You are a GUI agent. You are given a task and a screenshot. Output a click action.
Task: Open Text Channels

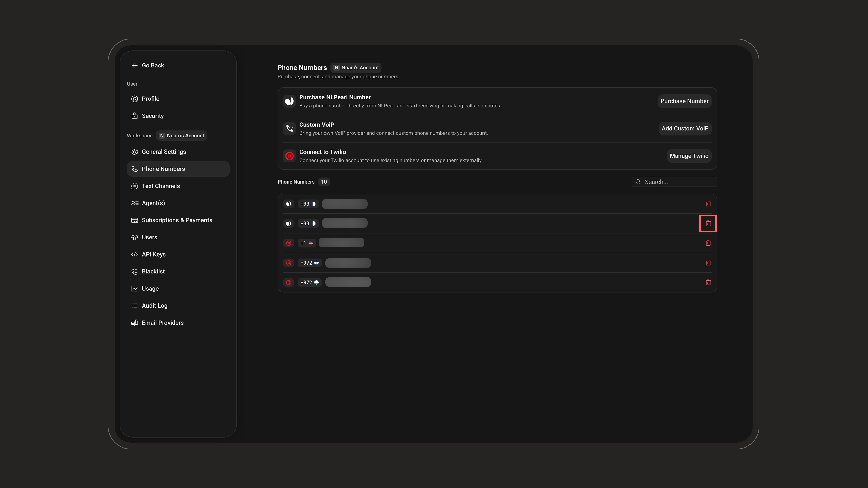[178, 186]
